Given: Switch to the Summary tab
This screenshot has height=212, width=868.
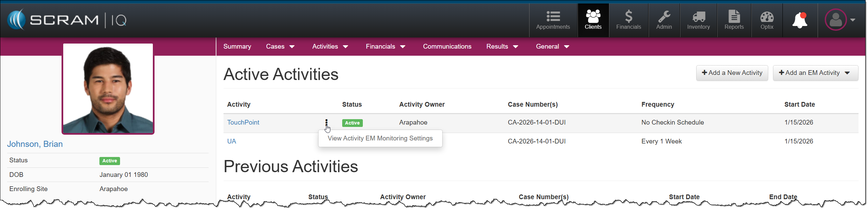Looking at the screenshot, I should (x=237, y=47).
